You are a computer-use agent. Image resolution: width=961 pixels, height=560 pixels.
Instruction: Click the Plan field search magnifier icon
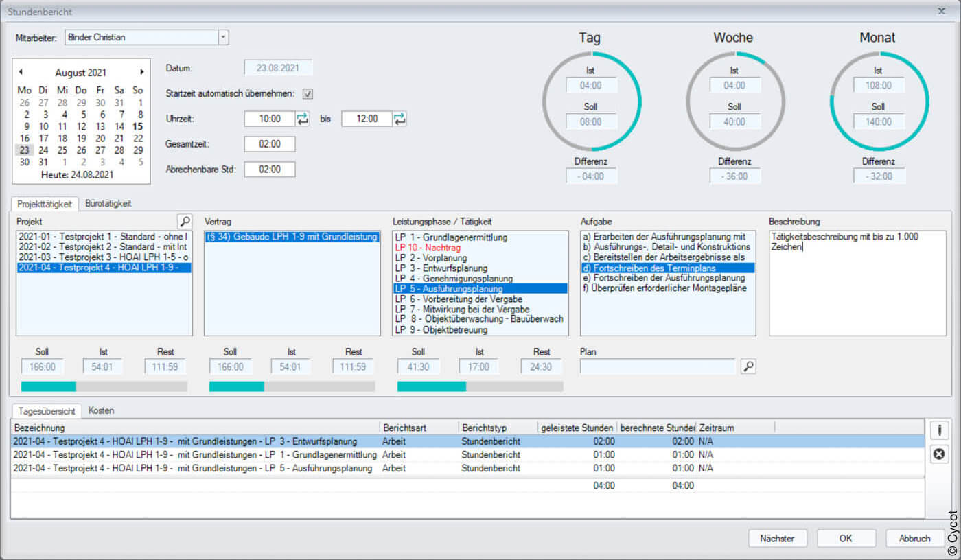[x=748, y=366]
